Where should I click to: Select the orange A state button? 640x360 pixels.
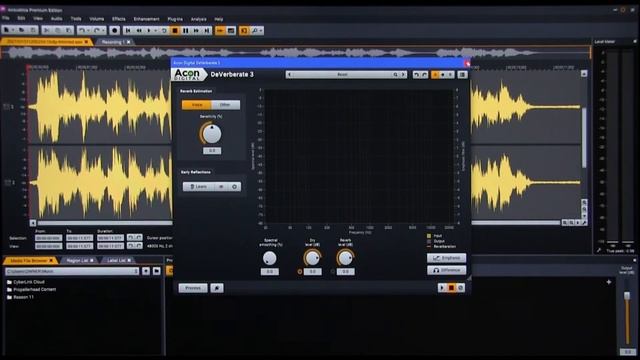pyautogui.click(x=435, y=75)
